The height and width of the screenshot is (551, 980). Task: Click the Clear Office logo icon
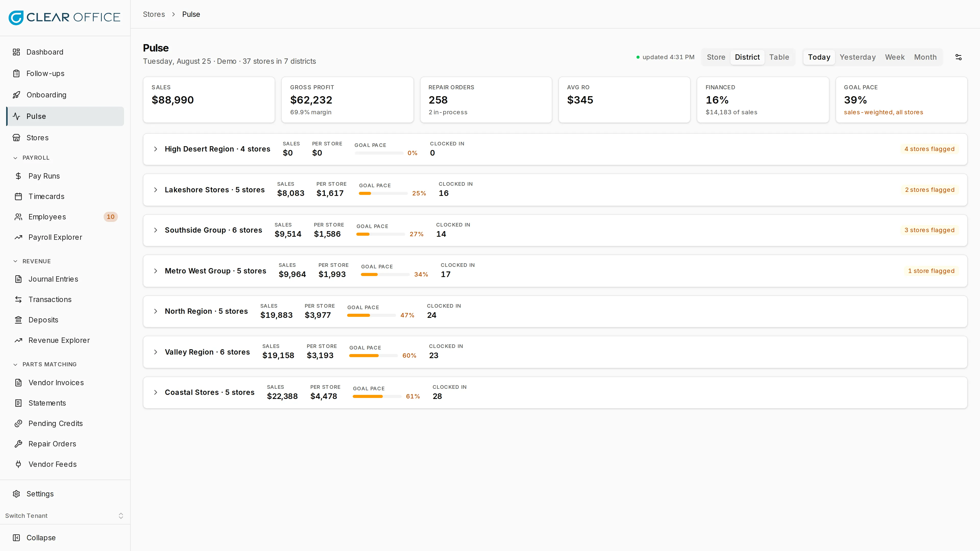click(x=16, y=18)
